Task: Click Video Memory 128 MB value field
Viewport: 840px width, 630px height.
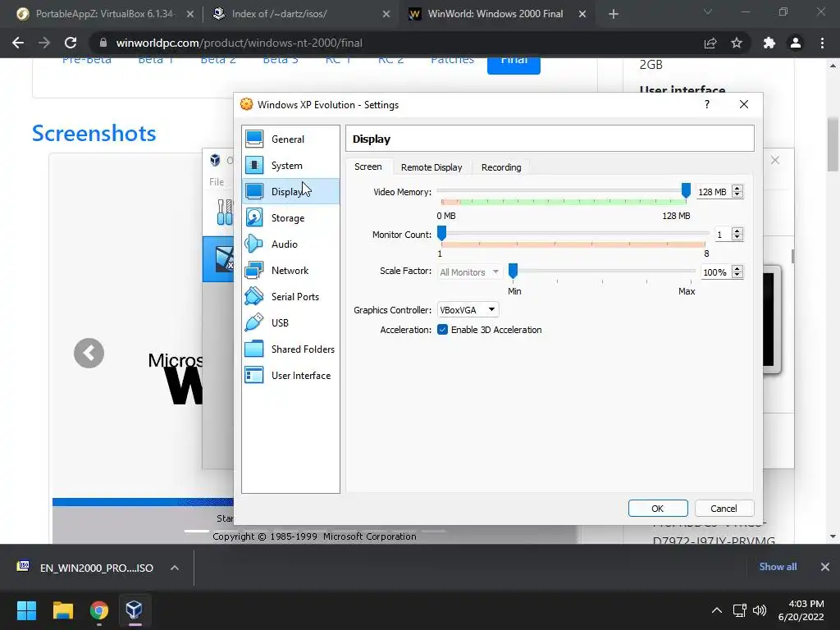Action: point(713,192)
